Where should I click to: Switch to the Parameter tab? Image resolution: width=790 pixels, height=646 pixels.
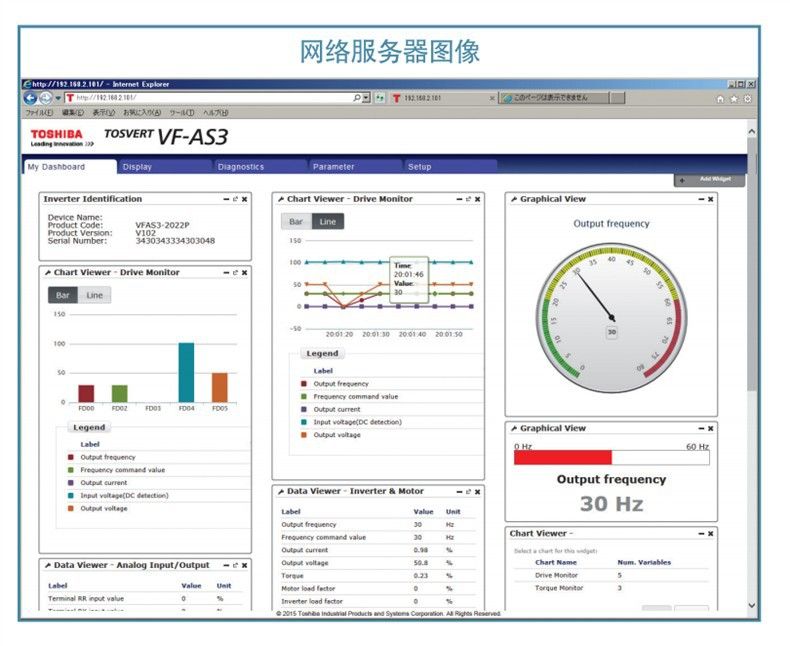333,167
